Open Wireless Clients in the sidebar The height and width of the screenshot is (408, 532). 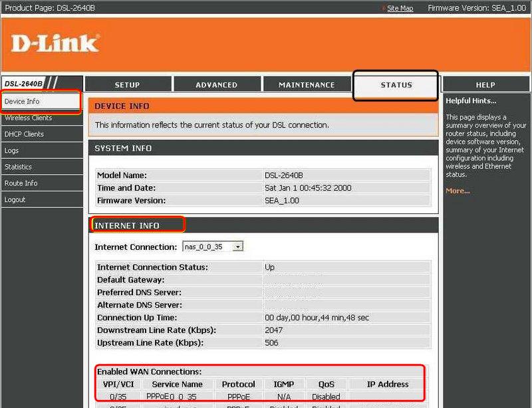(x=42, y=118)
